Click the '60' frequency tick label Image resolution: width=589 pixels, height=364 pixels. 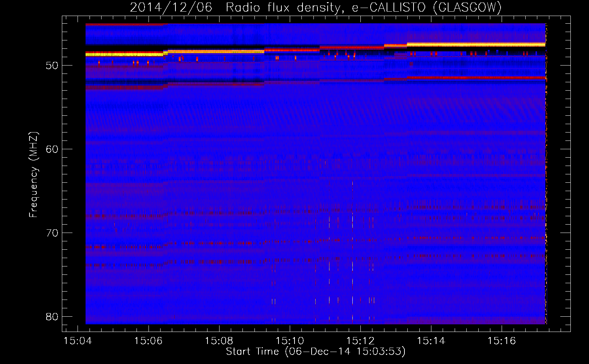[x=52, y=149]
